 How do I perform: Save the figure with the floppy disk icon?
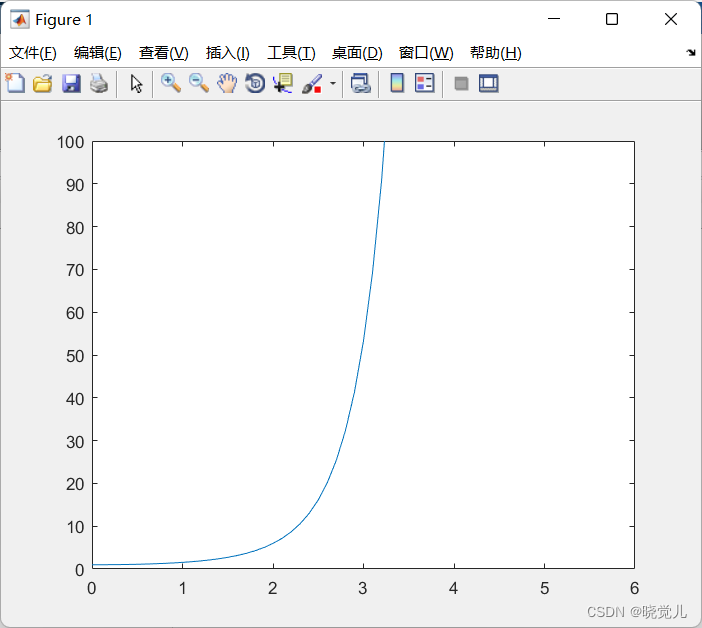(71, 84)
